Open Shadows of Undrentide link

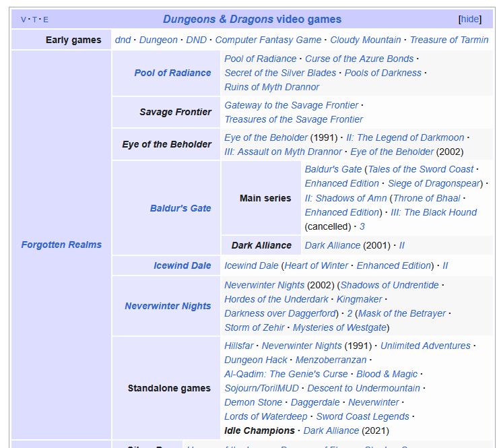389,285
